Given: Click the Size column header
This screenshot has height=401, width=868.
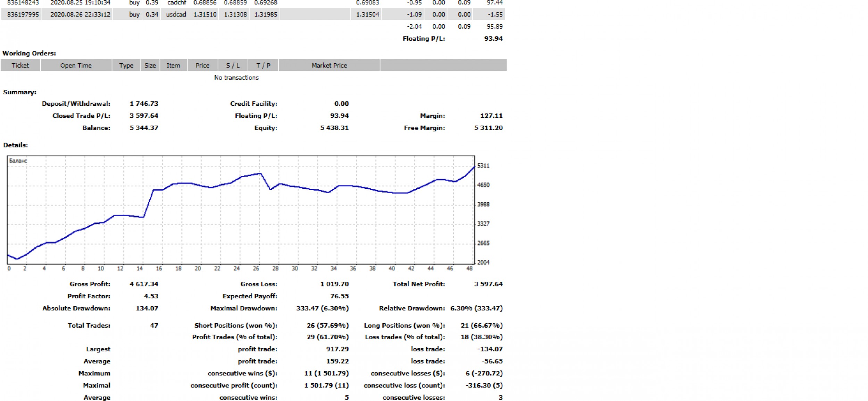Looking at the screenshot, I should coord(150,65).
